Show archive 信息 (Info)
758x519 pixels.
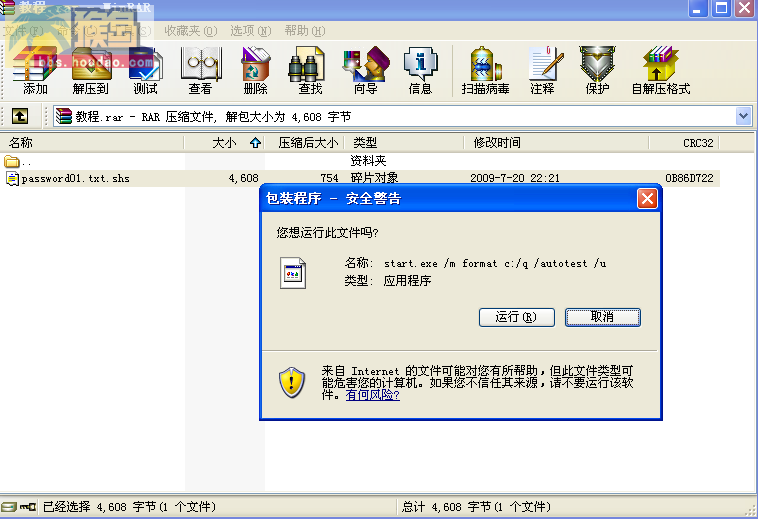420,71
